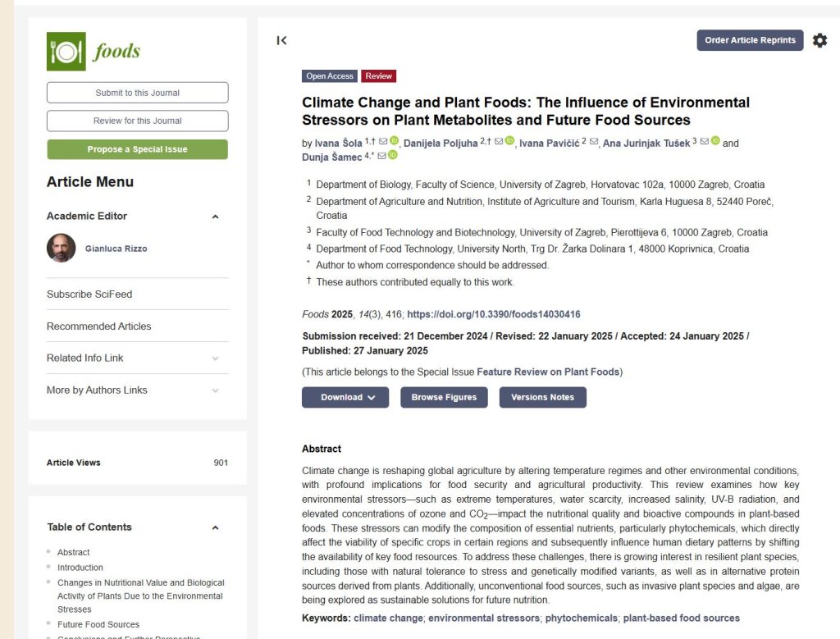Viewport: 840px width, 639px height.
Task: Collapse the Table of Contents
Action: click(215, 527)
